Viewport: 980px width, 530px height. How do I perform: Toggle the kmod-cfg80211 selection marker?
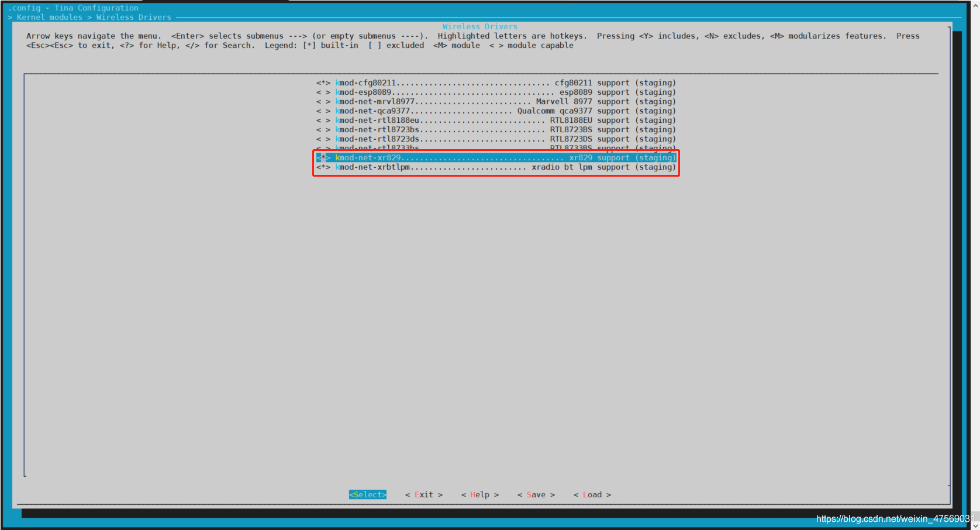point(323,83)
